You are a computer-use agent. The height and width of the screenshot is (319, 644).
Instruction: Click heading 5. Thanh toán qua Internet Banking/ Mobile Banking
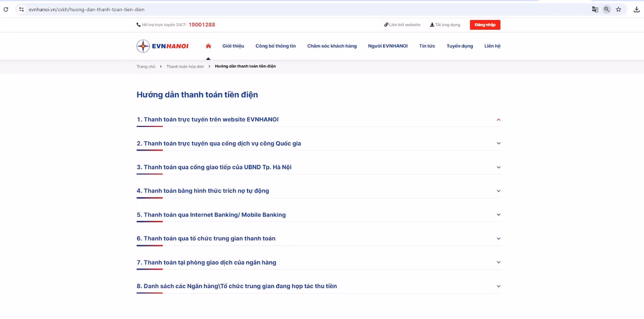(211, 215)
